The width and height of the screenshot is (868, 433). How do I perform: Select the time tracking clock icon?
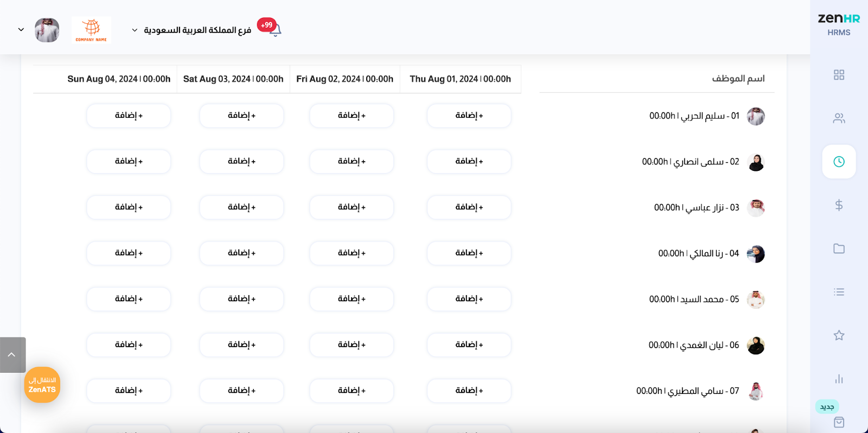coord(839,162)
